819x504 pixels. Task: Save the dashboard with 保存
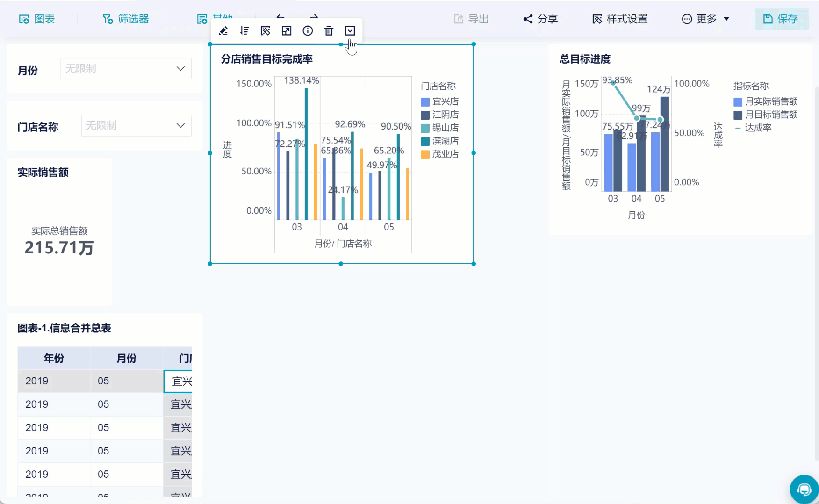pyautogui.click(x=781, y=19)
